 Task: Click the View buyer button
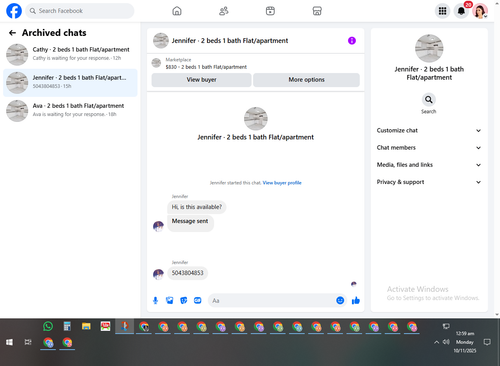tap(201, 80)
